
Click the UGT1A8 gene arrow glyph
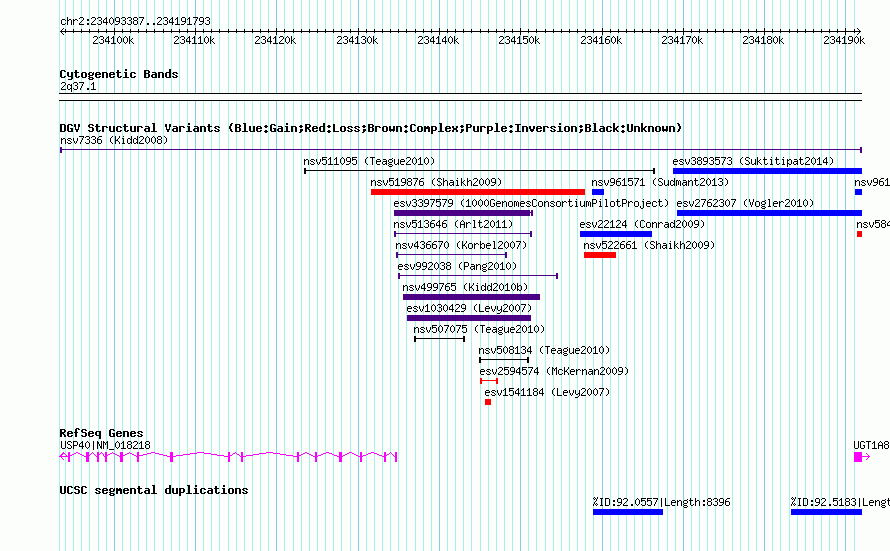click(x=862, y=457)
